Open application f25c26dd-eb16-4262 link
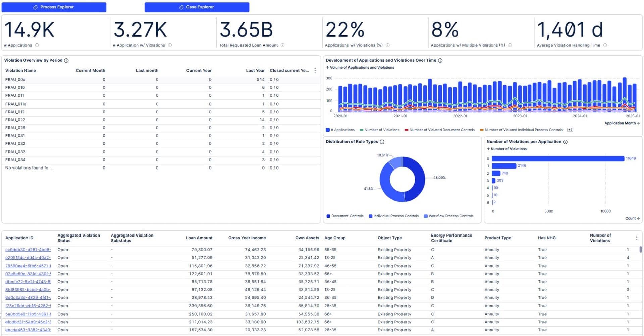Viewport: 644px width, 336px height. click(28, 306)
